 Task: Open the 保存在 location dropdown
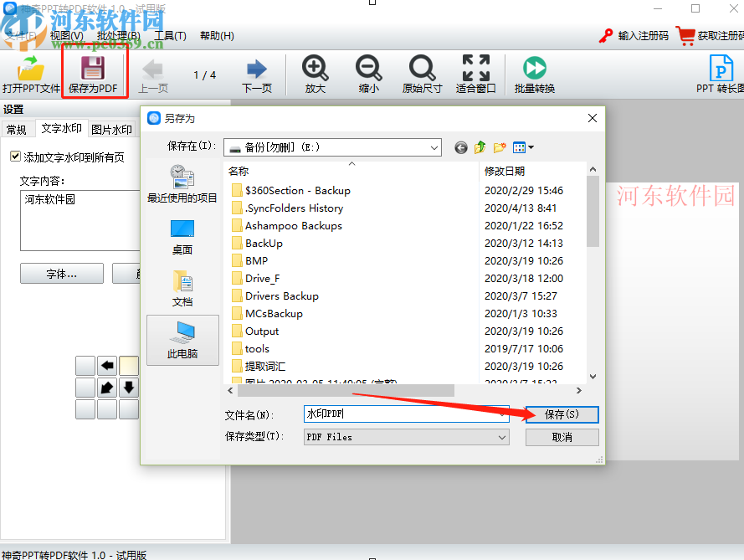pyautogui.click(x=434, y=147)
